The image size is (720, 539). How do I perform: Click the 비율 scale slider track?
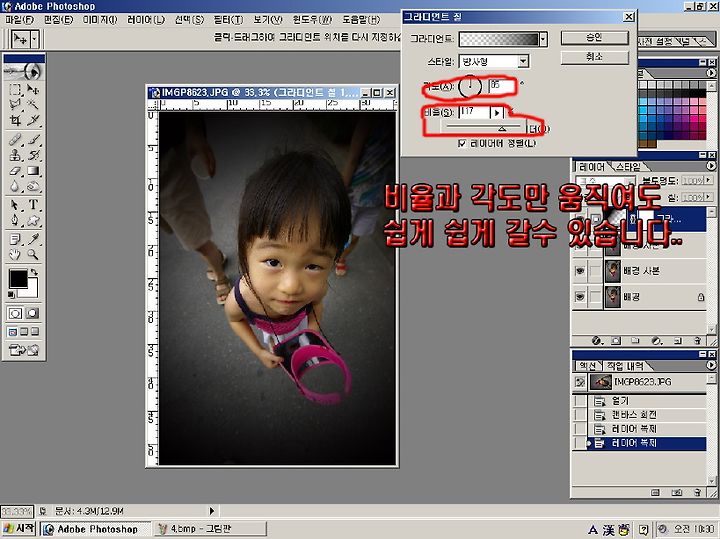485,127
